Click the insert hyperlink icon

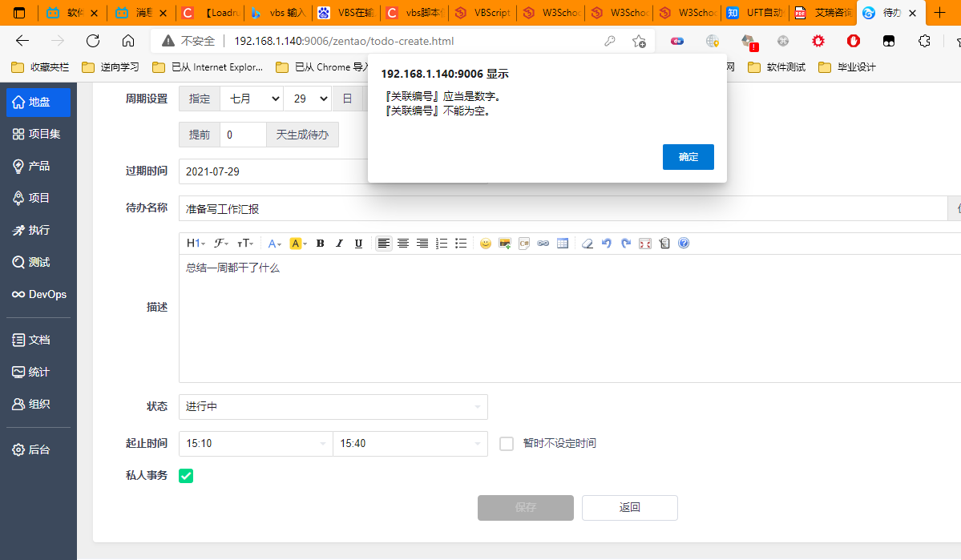[543, 244]
